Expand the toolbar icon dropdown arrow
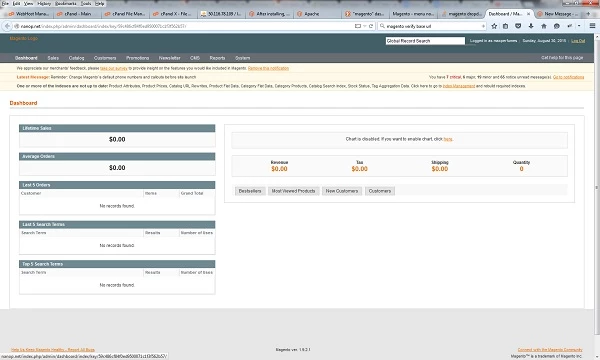This screenshot has height=360, width=600. [579, 26]
